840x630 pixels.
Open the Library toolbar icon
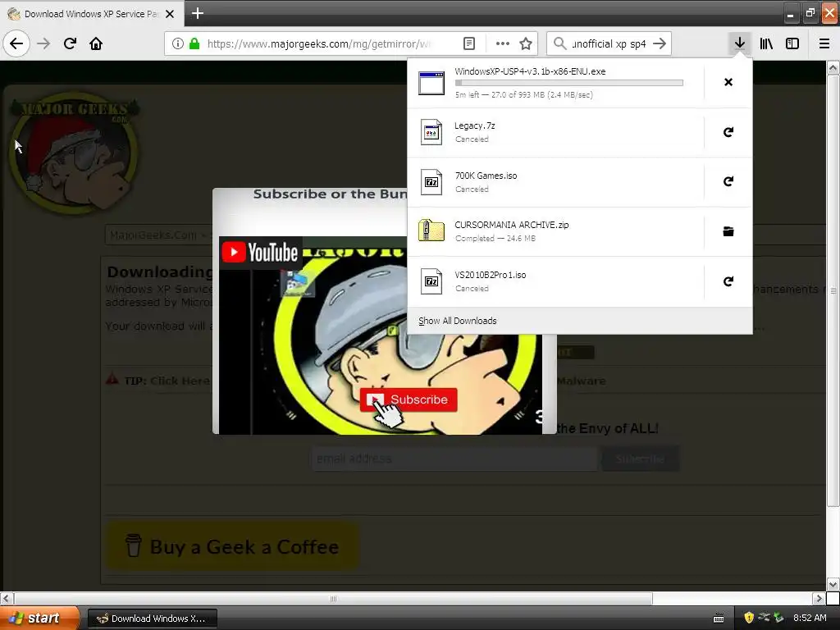pos(766,43)
